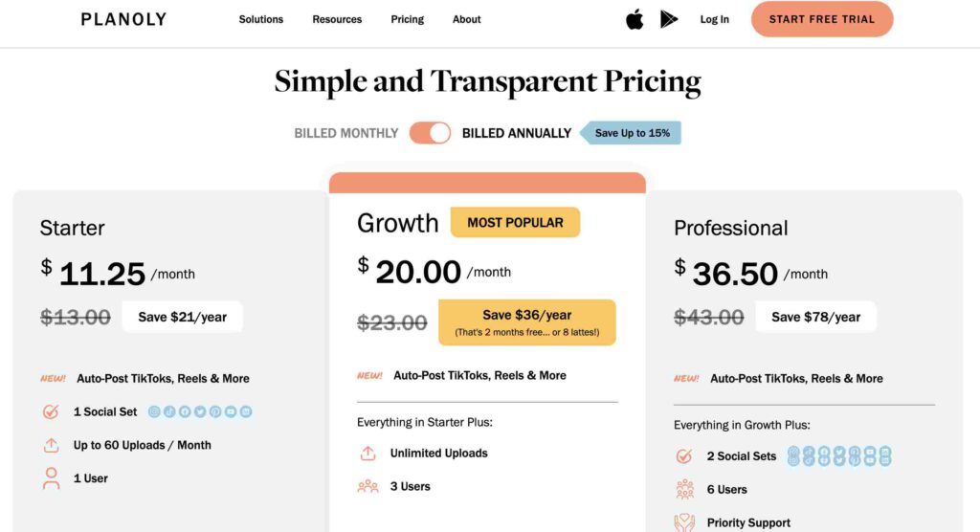Screen dimensions: 980x532
Task: Click the PLANOLY logo
Action: [123, 19]
